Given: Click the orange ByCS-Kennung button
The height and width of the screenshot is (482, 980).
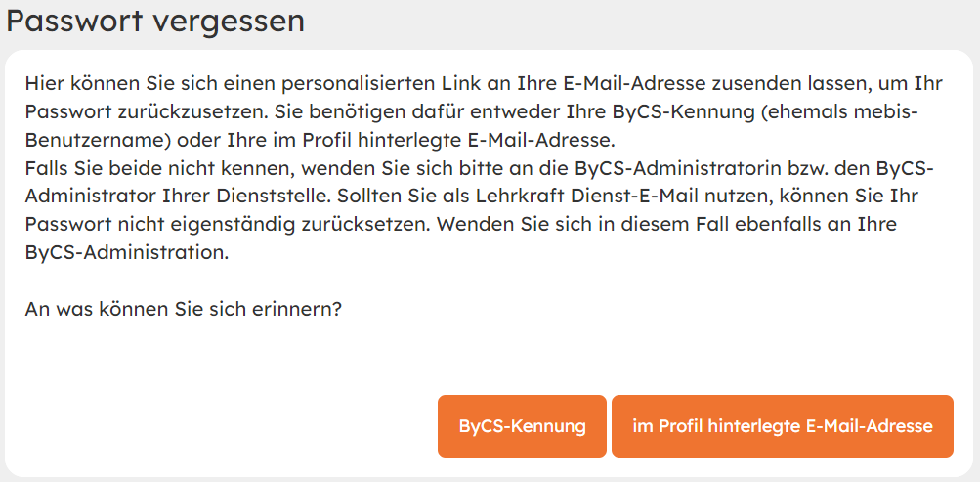Looking at the screenshot, I should 522,426.
